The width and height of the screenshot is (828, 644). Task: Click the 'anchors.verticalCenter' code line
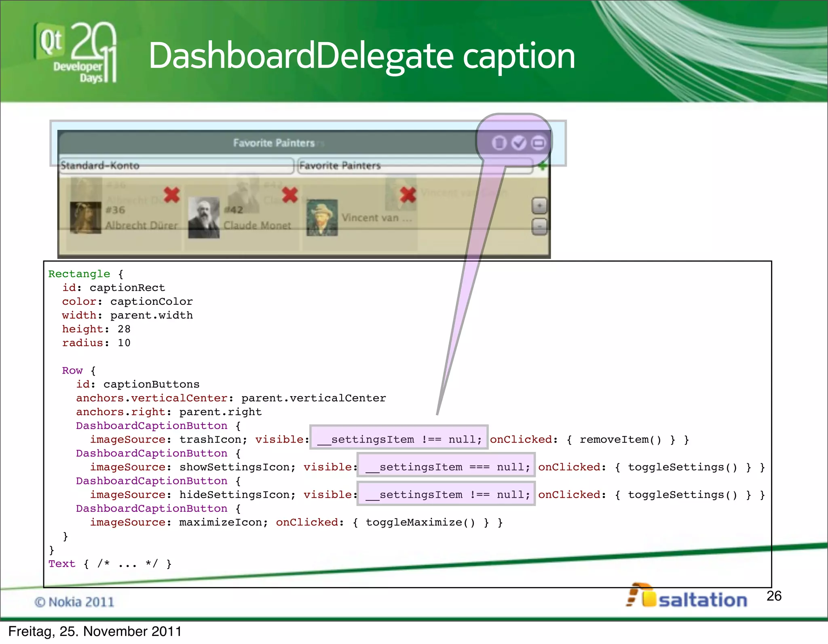tap(231, 398)
